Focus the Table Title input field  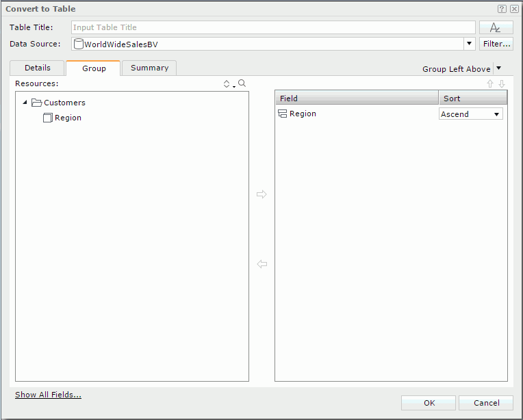(273, 27)
